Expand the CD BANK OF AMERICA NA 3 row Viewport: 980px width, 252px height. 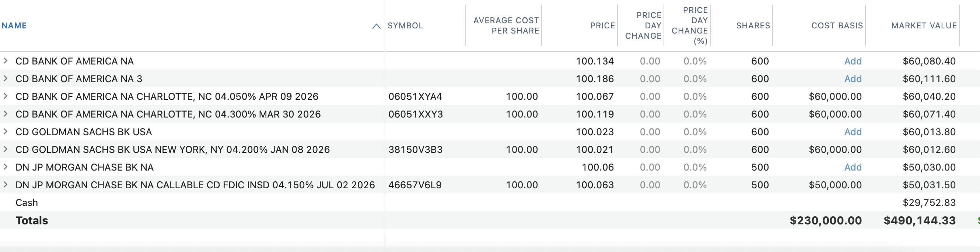point(5,78)
